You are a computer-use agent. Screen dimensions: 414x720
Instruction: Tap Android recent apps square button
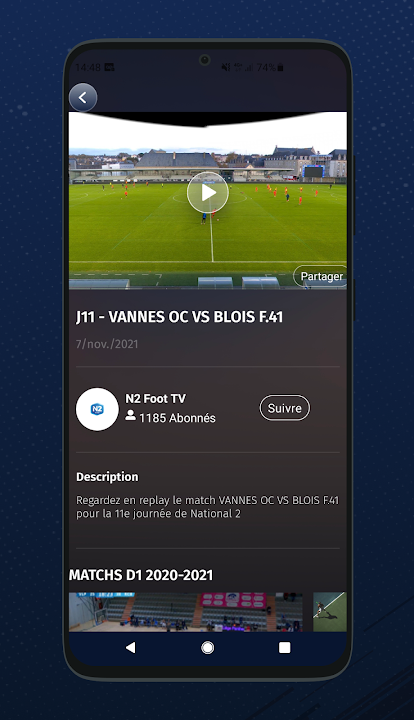click(x=285, y=647)
